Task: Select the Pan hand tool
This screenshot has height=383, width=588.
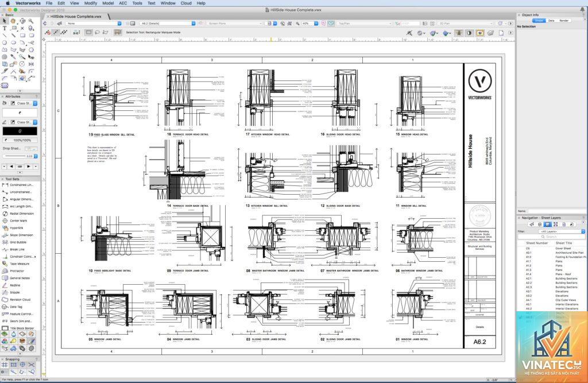Action: [x=14, y=21]
